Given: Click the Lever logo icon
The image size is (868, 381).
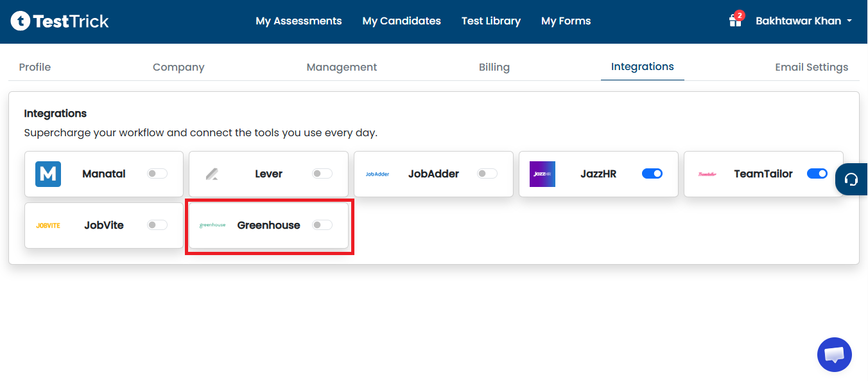Looking at the screenshot, I should [x=213, y=174].
